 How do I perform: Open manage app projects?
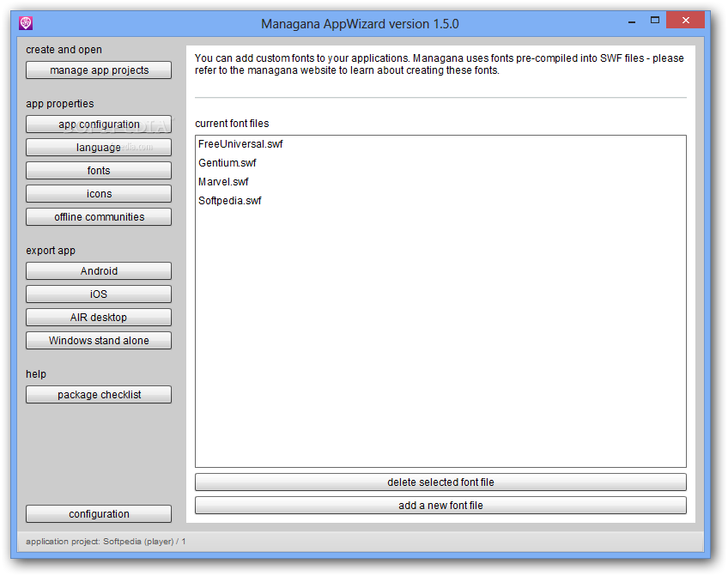99,70
